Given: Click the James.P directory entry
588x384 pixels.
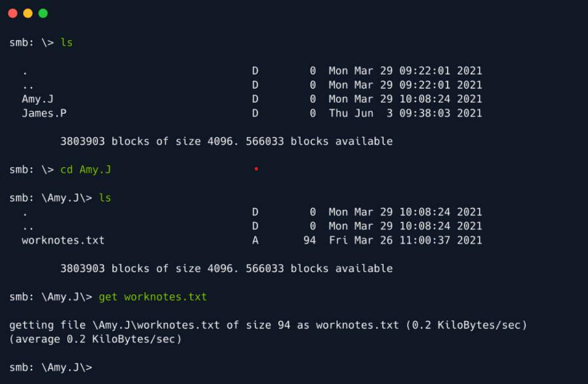Looking at the screenshot, I should tap(44, 113).
